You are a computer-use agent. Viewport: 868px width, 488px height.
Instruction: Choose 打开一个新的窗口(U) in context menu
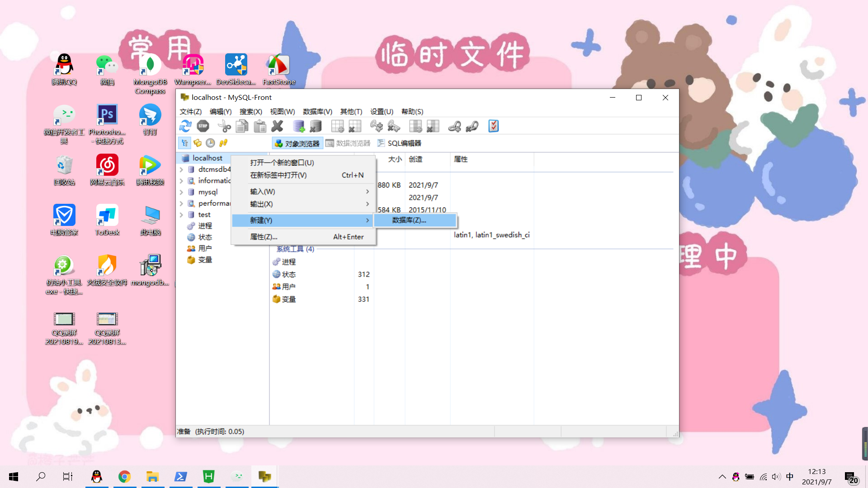coord(303,163)
